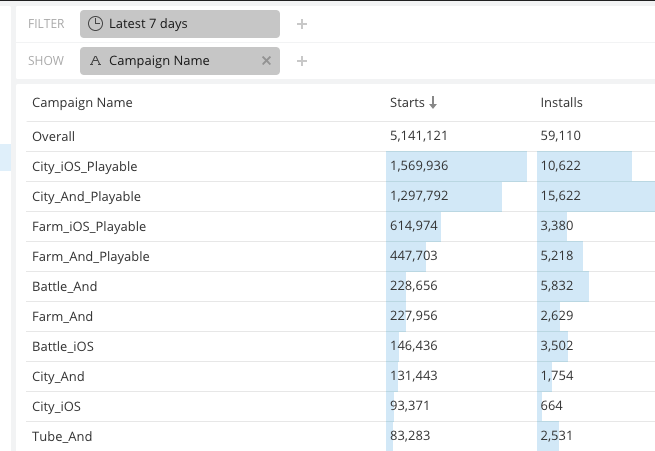The height and width of the screenshot is (451, 655).
Task: Add a new filter with the plus icon
Action: 302,24
